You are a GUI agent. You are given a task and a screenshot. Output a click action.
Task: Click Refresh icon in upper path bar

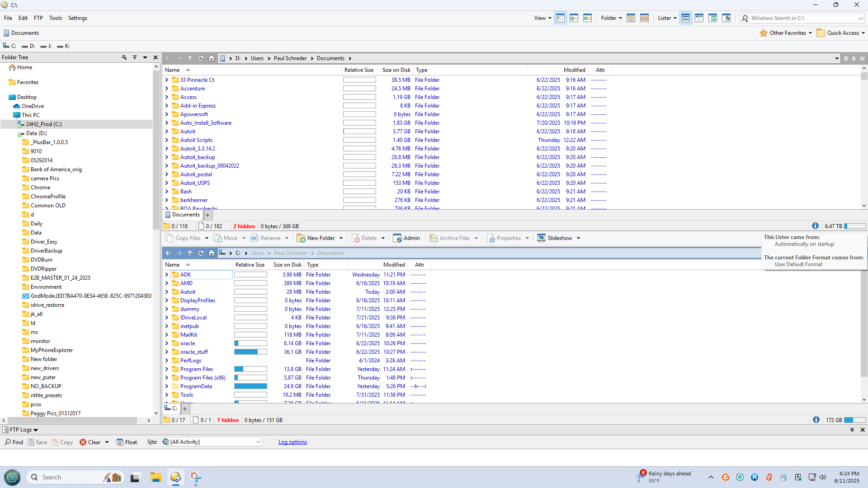coord(201,58)
